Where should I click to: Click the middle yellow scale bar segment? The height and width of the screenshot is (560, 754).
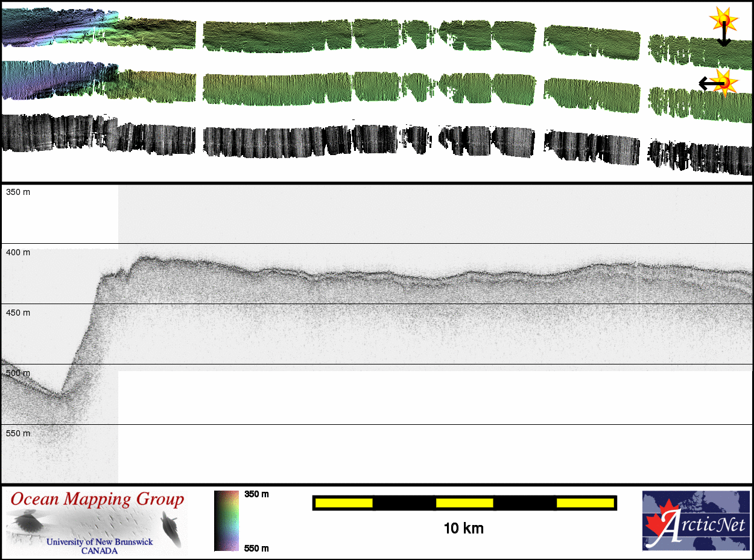[x=464, y=503]
